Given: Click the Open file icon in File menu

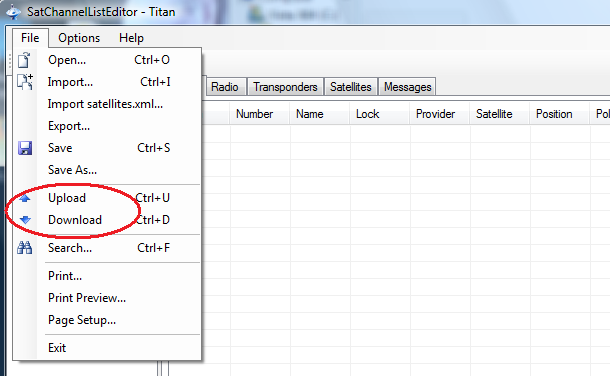Looking at the screenshot, I should tap(25, 60).
